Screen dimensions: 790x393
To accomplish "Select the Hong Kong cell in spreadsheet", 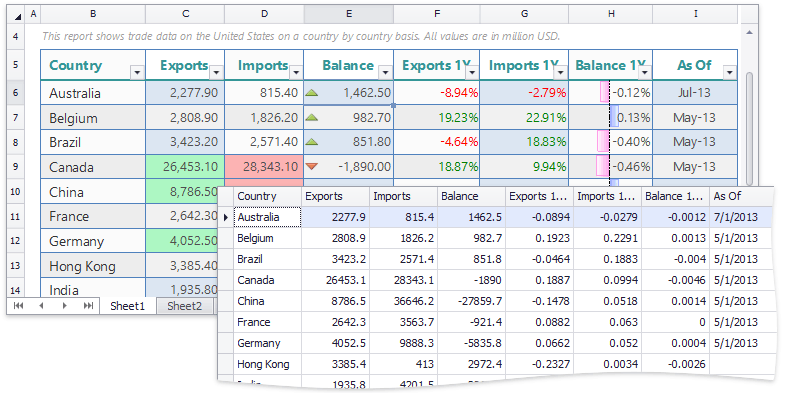I will coord(93,266).
